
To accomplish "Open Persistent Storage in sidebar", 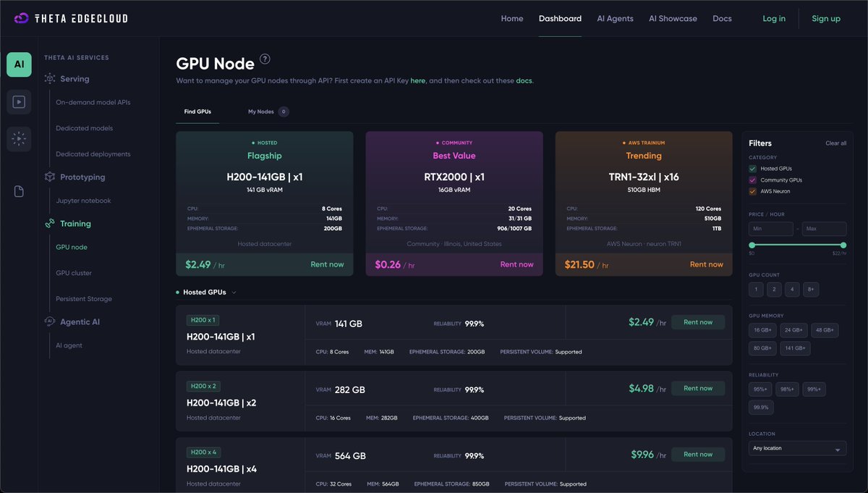I will (84, 299).
